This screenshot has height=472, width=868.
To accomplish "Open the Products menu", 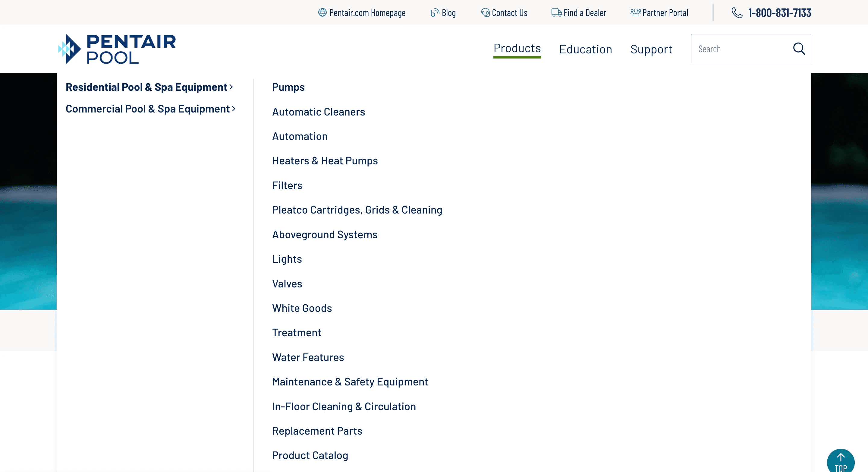I will (517, 49).
